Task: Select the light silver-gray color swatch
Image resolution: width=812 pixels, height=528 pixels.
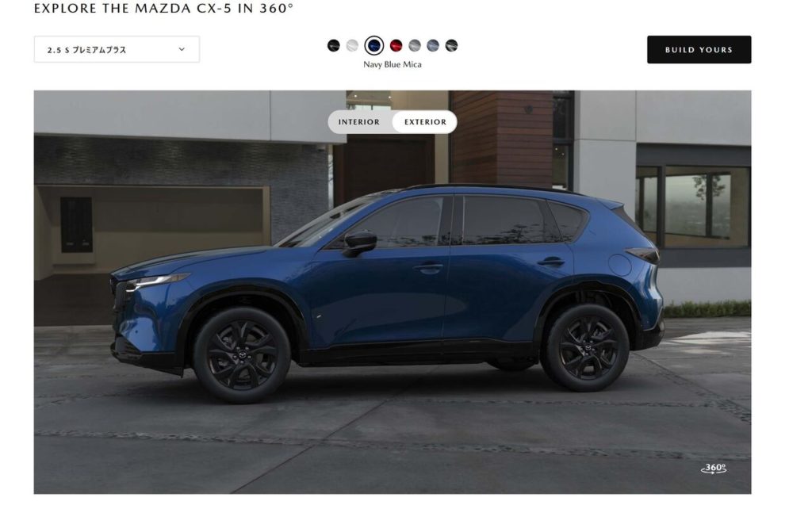Action: 415,45
